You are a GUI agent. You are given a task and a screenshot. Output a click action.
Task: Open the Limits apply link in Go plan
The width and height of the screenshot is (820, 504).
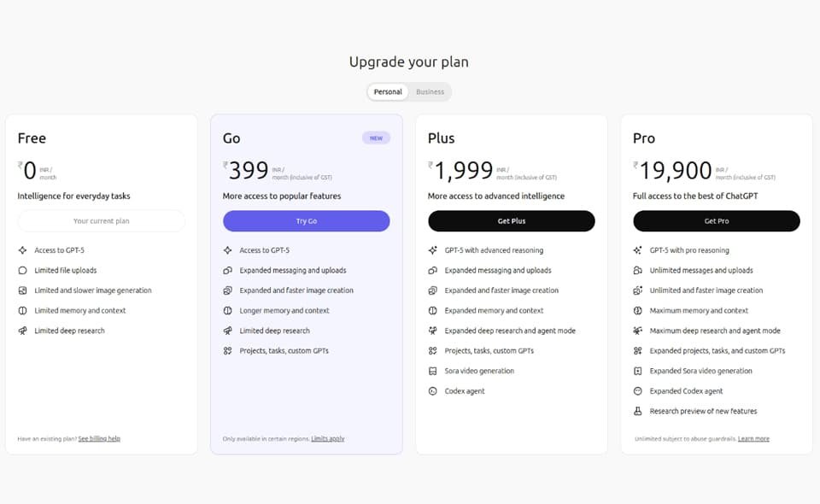[328, 438]
